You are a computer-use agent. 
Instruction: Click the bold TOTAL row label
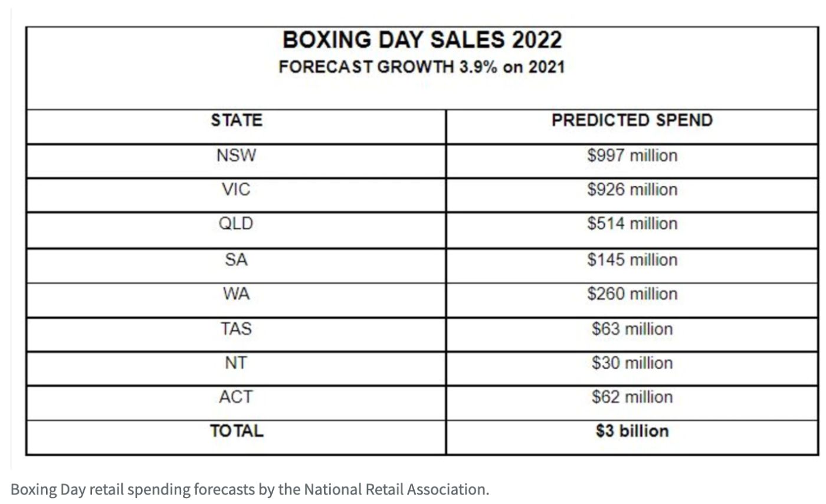(x=237, y=431)
